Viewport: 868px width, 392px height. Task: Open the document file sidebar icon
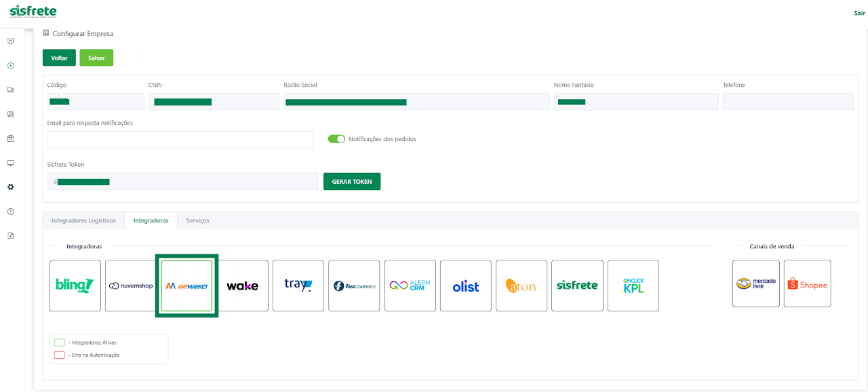click(10, 235)
